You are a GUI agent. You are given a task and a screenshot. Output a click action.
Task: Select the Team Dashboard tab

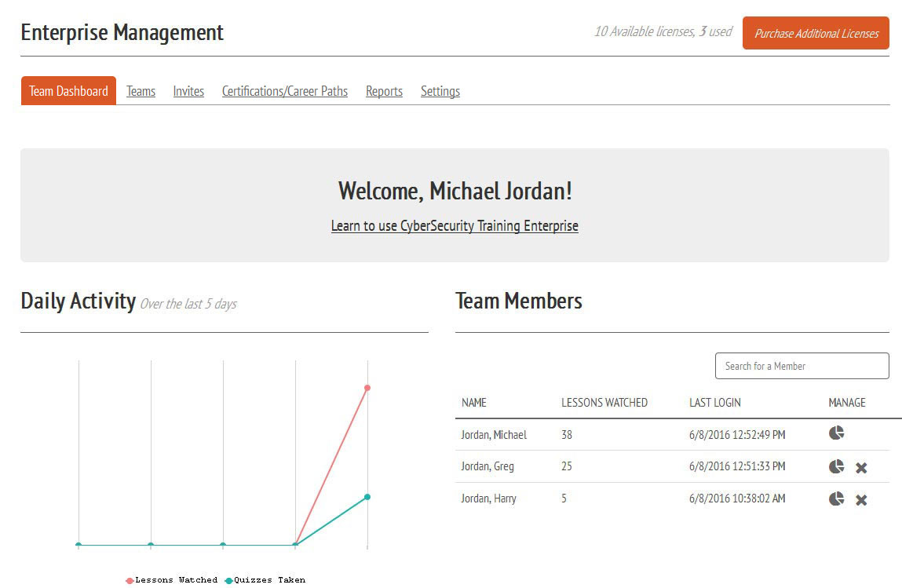[68, 91]
